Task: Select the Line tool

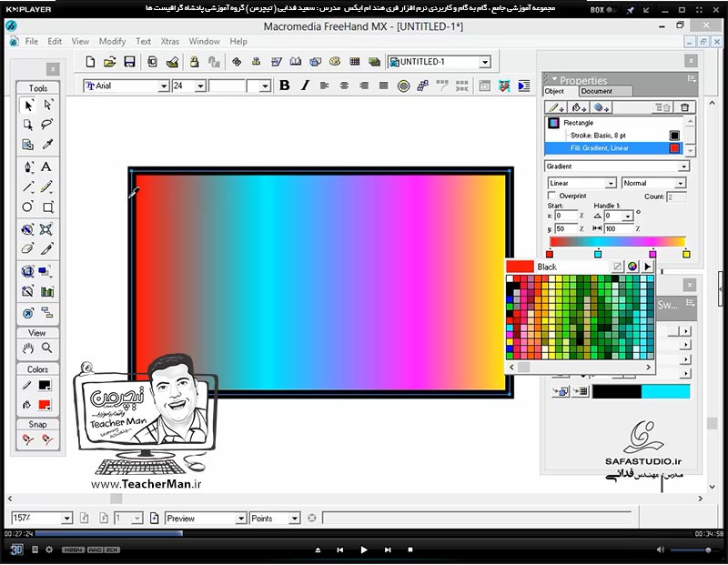Action: [x=28, y=187]
